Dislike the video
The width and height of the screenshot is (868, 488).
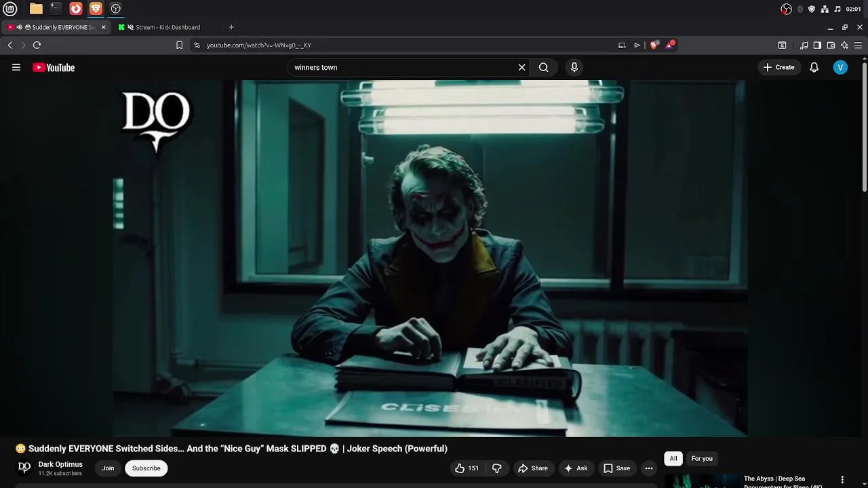point(497,468)
